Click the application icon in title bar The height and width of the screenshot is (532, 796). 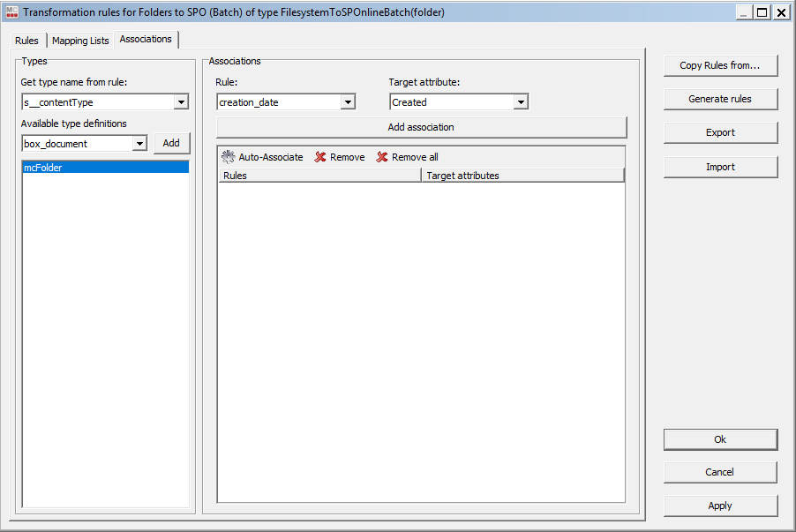pyautogui.click(x=11, y=12)
